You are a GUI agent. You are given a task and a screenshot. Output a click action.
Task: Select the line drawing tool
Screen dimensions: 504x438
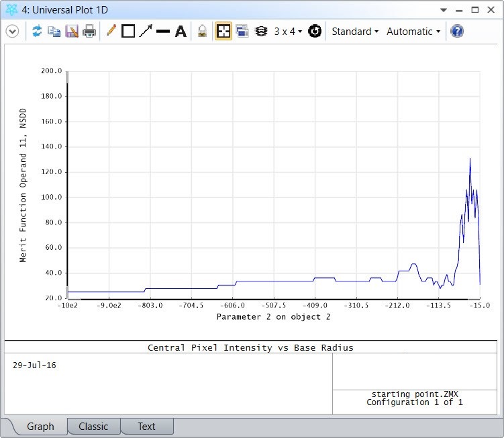[x=163, y=32]
